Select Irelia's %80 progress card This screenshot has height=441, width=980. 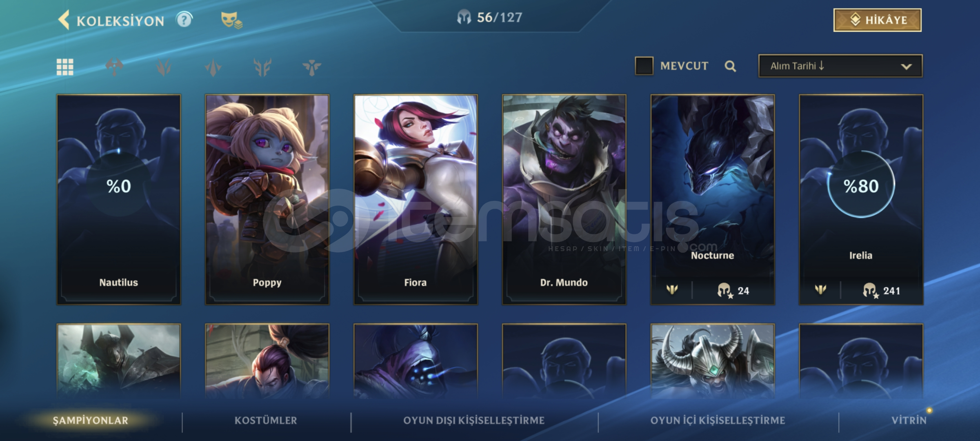pyautogui.click(x=861, y=200)
